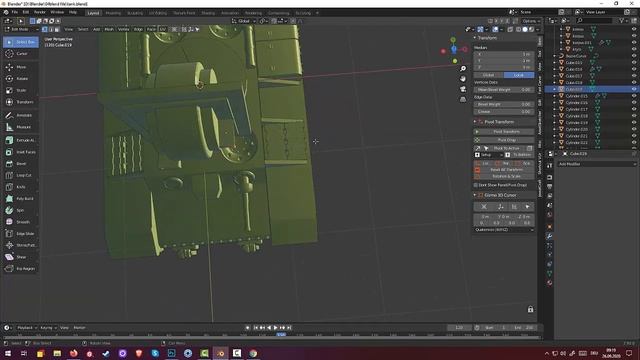The image size is (640, 360).
Task: Open the Keying dropdown in timeline
Action: (x=48, y=328)
